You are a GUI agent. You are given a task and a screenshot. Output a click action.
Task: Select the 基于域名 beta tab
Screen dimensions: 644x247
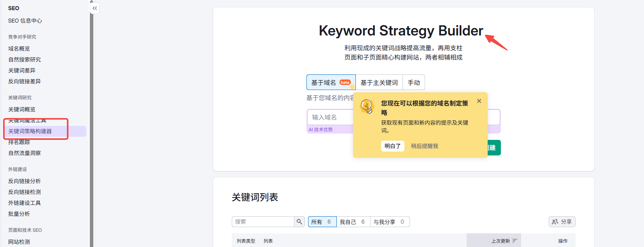click(331, 82)
